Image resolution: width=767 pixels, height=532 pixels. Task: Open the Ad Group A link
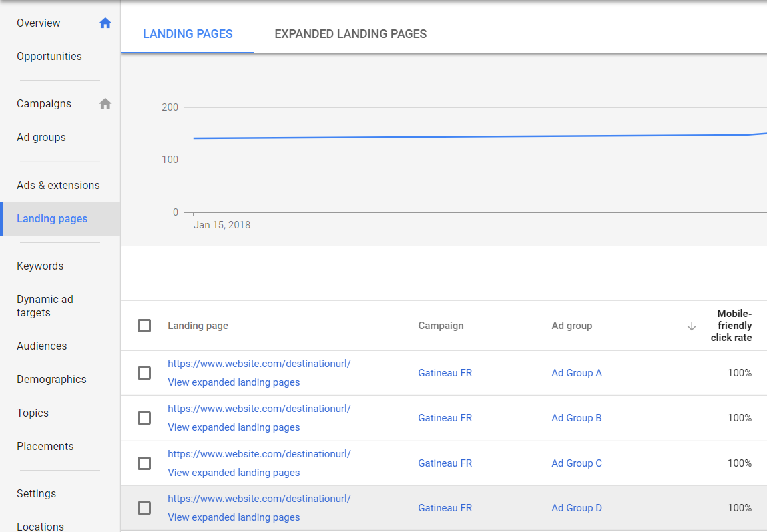click(577, 373)
